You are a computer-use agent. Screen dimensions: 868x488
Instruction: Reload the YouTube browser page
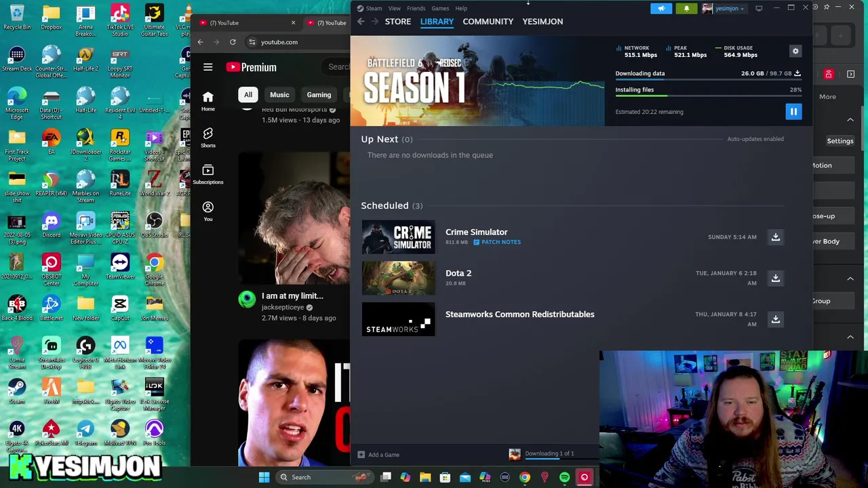point(233,42)
